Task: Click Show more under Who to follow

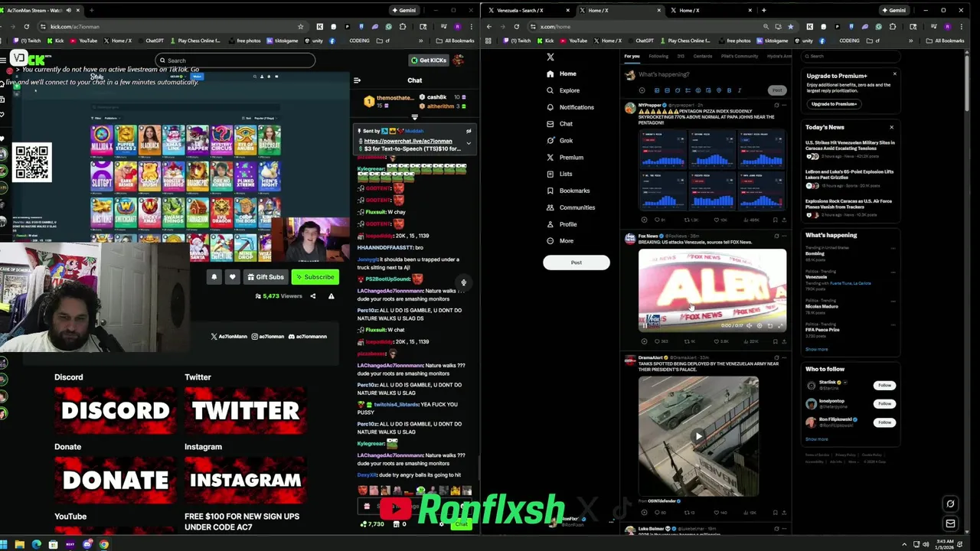Action: (816, 439)
